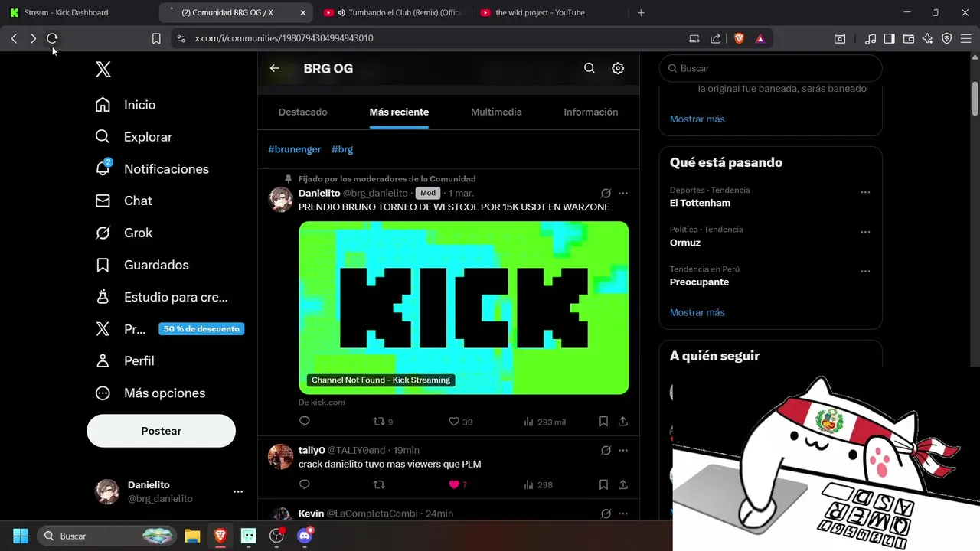
Task: Open more options on Kevin's post
Action: click(622, 514)
